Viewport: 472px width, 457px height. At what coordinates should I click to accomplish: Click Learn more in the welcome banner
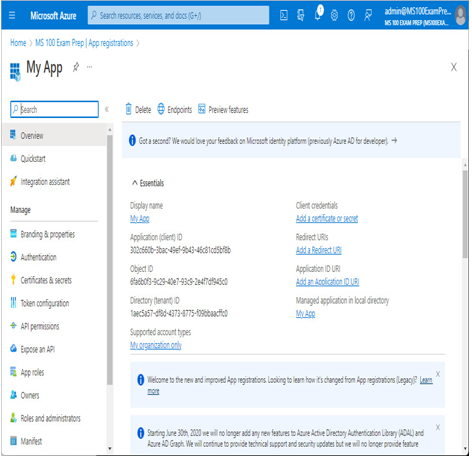(426, 380)
